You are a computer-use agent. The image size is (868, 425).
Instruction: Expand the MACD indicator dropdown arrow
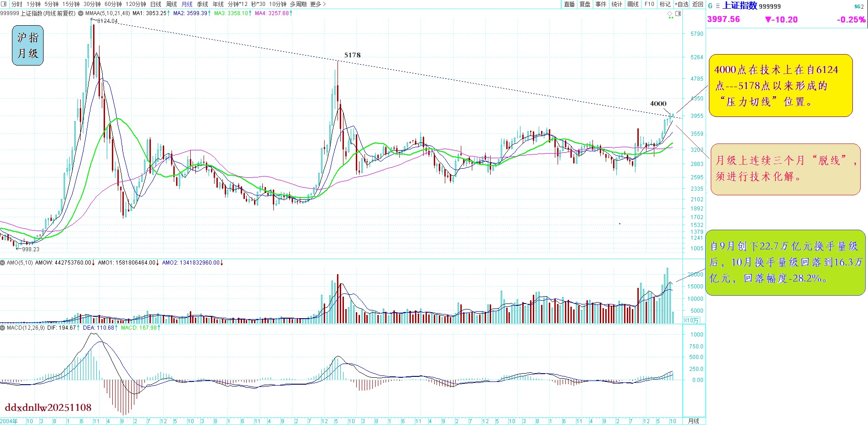3,328
